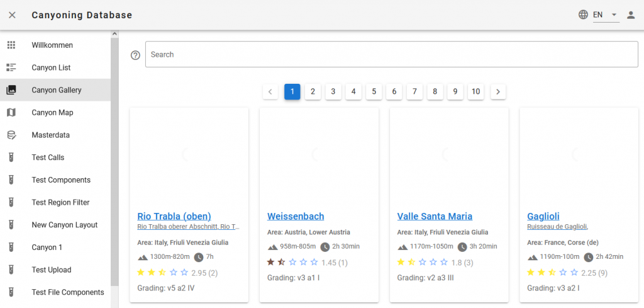Click the Canyon List icon in sidebar

(x=11, y=67)
